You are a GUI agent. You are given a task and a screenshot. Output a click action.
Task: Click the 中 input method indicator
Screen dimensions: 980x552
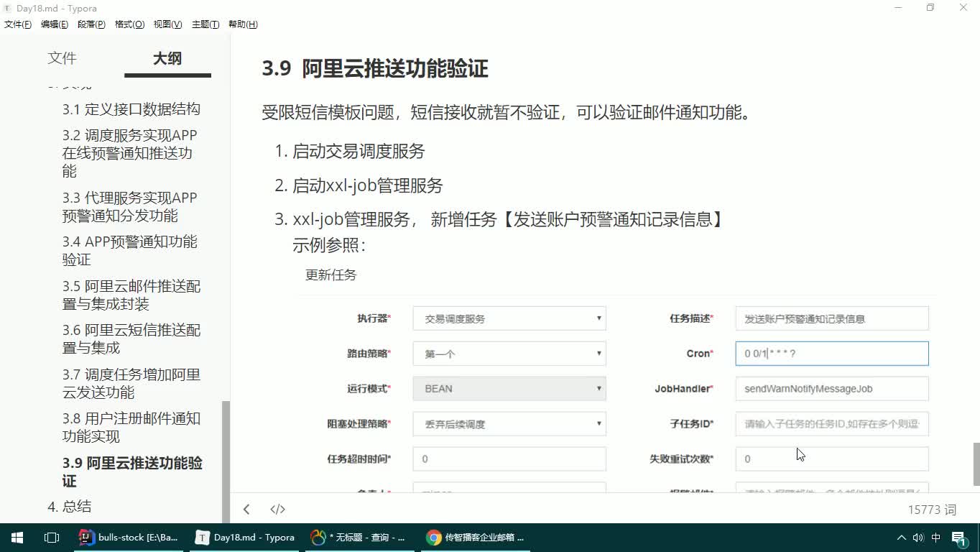coord(936,538)
